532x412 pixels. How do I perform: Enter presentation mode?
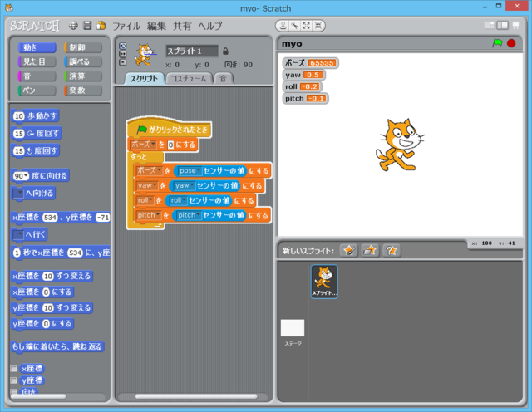pos(516,25)
